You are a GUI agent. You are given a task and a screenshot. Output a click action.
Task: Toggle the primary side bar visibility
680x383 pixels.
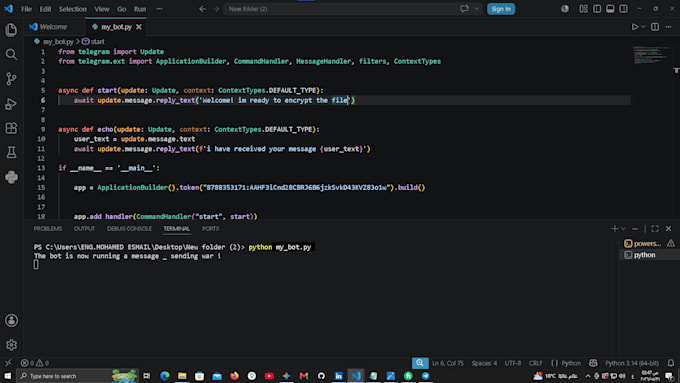(x=597, y=9)
